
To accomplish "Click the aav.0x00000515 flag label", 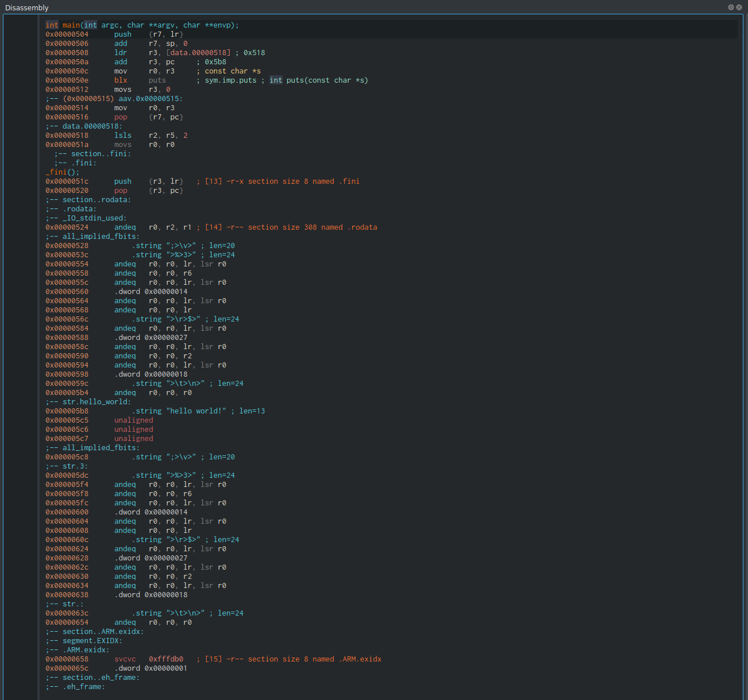I will pos(151,99).
